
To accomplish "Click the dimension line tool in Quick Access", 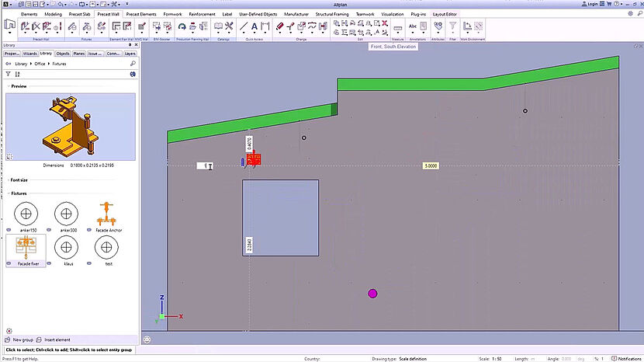I will (x=265, y=26).
